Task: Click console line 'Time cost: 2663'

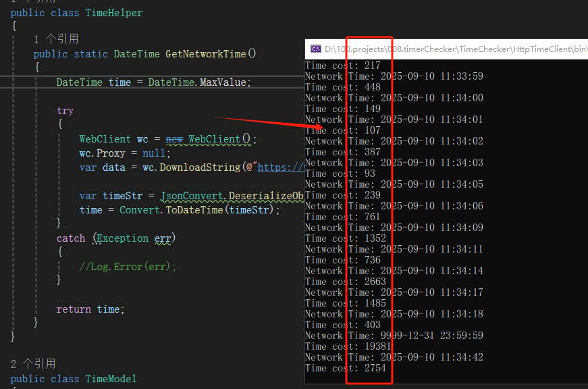Action: click(x=346, y=282)
